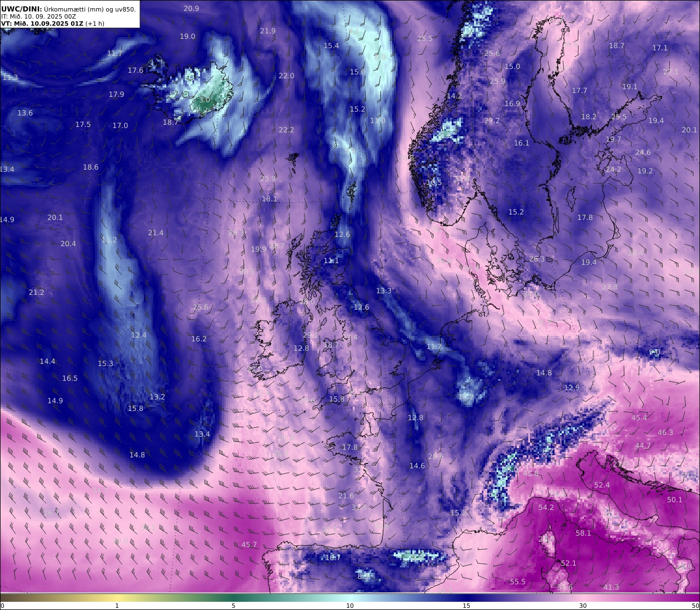Screen dimensions: 700x610
Task: Click the 24.2 value
Action: tap(614, 169)
